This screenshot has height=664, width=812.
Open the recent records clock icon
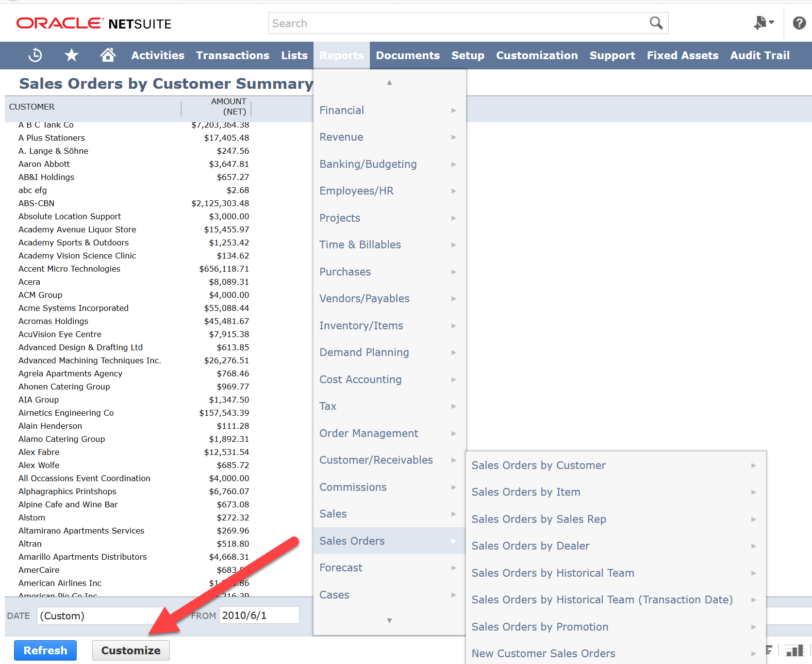click(x=35, y=55)
